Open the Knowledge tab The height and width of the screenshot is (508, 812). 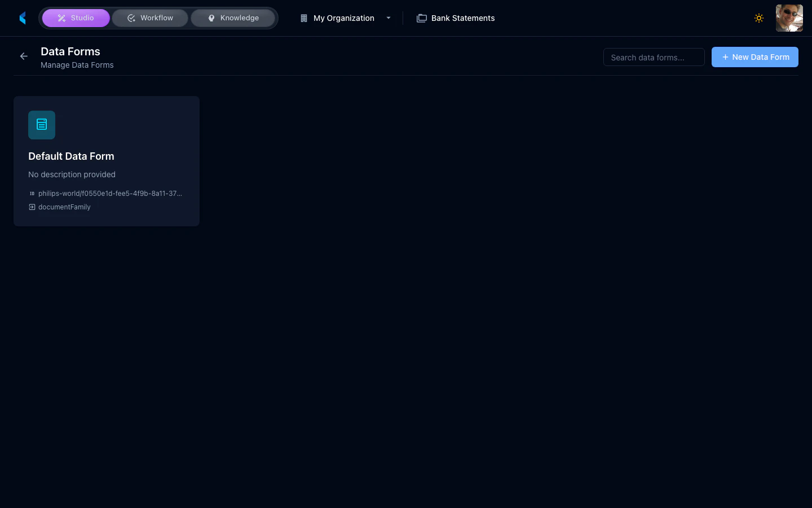point(233,18)
